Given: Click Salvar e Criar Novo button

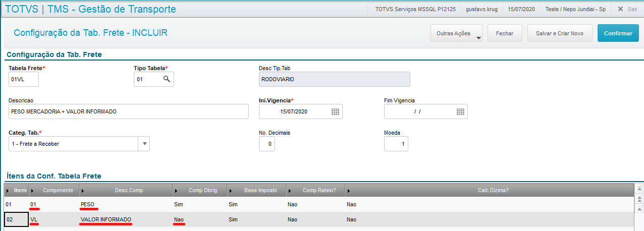Looking at the screenshot, I should tap(560, 33).
